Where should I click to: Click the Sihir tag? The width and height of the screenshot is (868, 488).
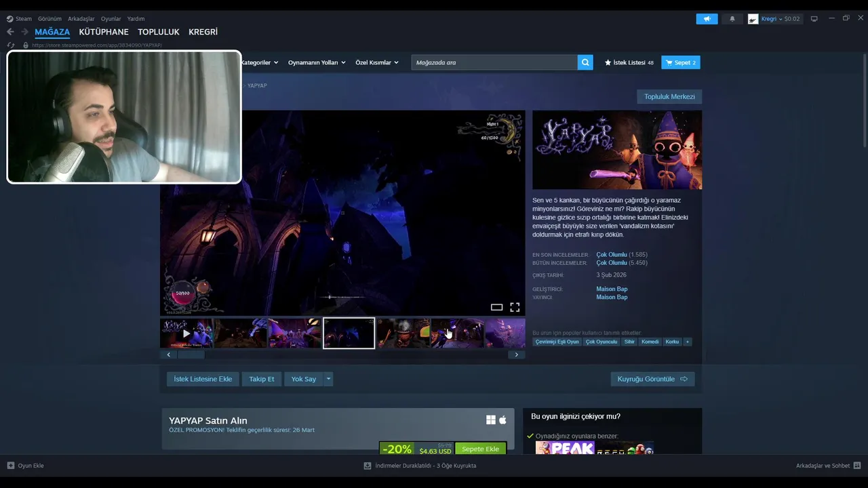tap(629, 342)
